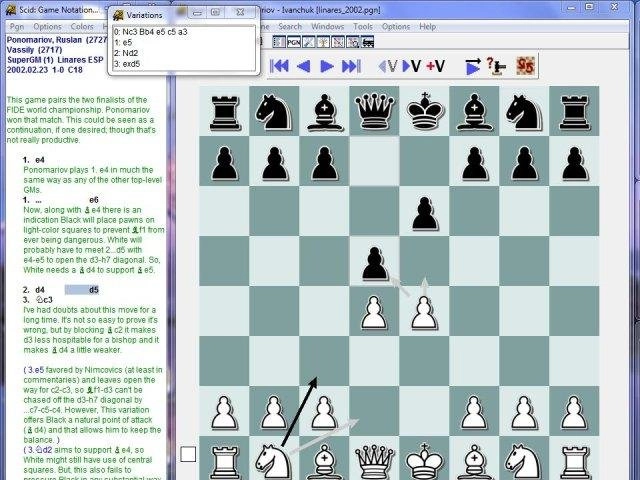This screenshot has height=480, width=640.
Task: Open the 3.Nd2 variation in notation
Action: [x=40, y=450]
